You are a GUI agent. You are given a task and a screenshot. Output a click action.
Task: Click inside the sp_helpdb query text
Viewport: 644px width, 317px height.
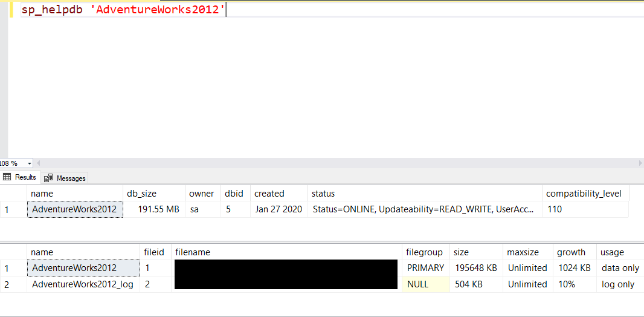click(x=124, y=10)
